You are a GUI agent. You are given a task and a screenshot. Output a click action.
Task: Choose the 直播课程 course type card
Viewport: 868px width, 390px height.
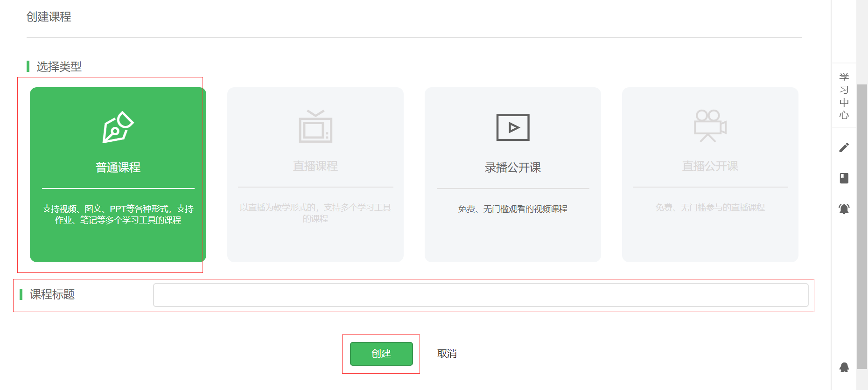click(315, 174)
